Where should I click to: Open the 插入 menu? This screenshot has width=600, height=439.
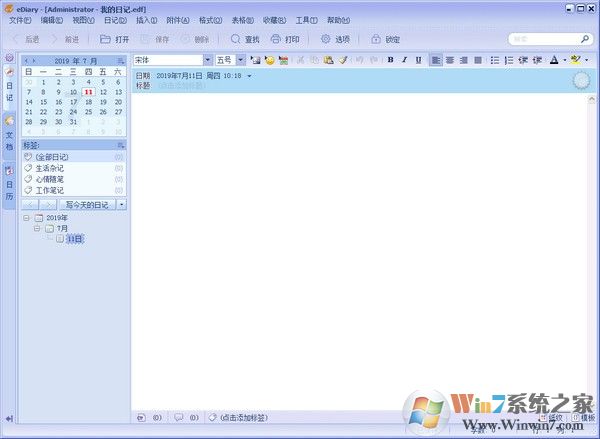pyautogui.click(x=147, y=20)
